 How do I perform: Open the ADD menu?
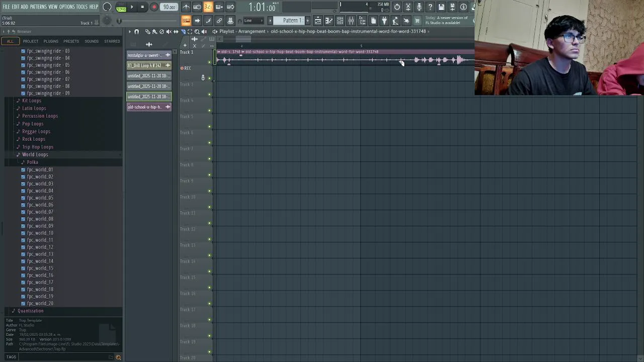tap(25, 7)
